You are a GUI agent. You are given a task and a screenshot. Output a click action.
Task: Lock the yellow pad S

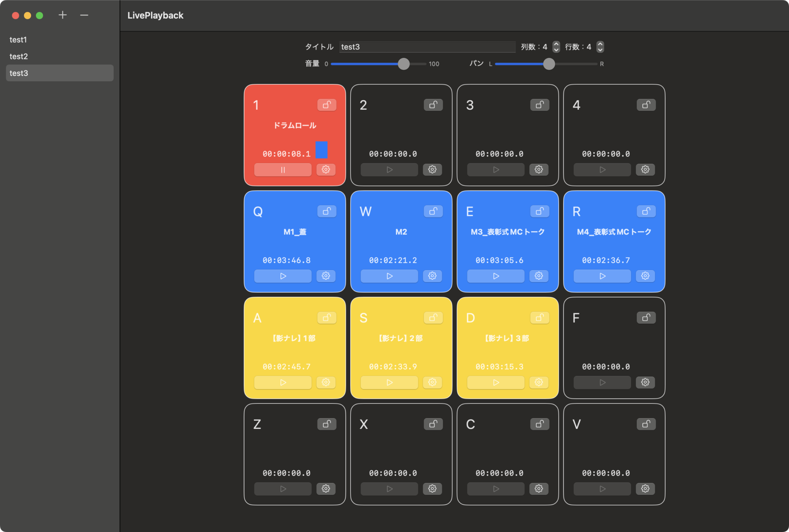433,318
